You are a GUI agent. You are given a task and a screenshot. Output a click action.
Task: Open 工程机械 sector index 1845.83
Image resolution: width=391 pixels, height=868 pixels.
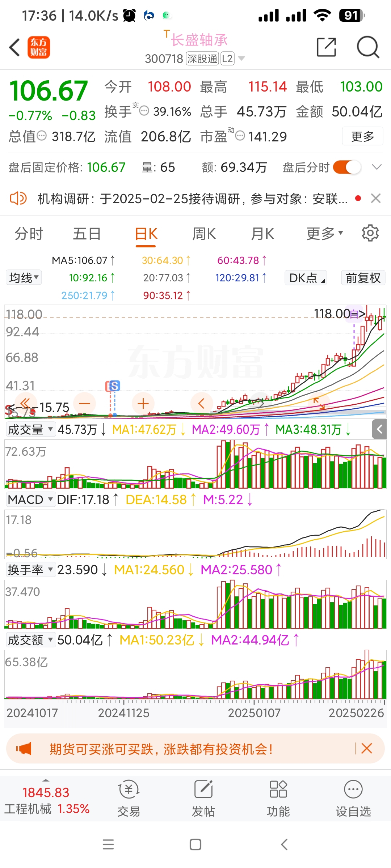(46, 800)
